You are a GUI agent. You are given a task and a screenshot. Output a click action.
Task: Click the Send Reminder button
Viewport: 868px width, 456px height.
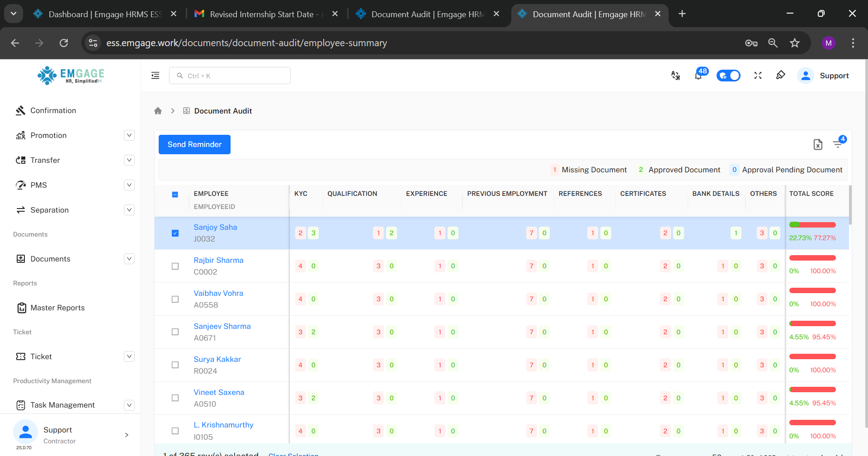[x=194, y=144]
